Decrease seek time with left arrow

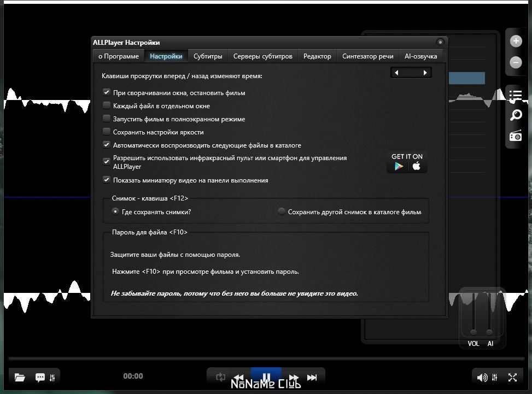(x=396, y=73)
